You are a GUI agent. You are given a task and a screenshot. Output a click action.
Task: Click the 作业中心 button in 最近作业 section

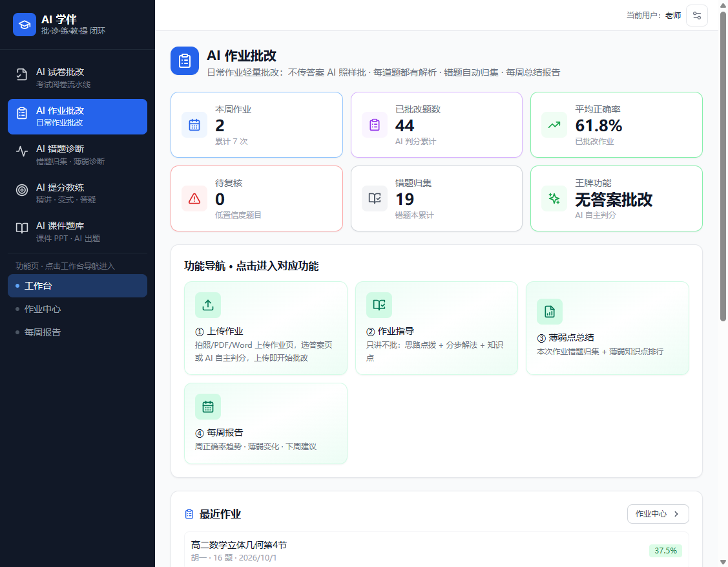(658, 514)
